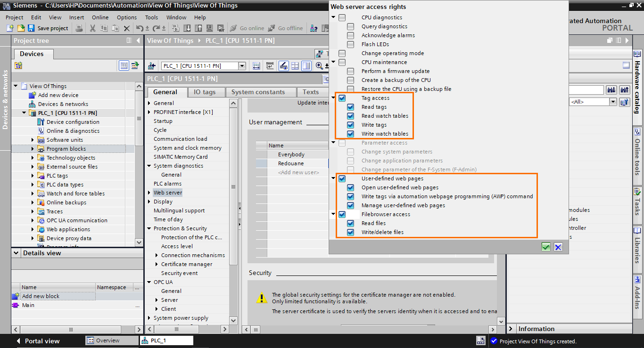Switch to Portal view
The width and height of the screenshot is (644, 348).
point(38,341)
